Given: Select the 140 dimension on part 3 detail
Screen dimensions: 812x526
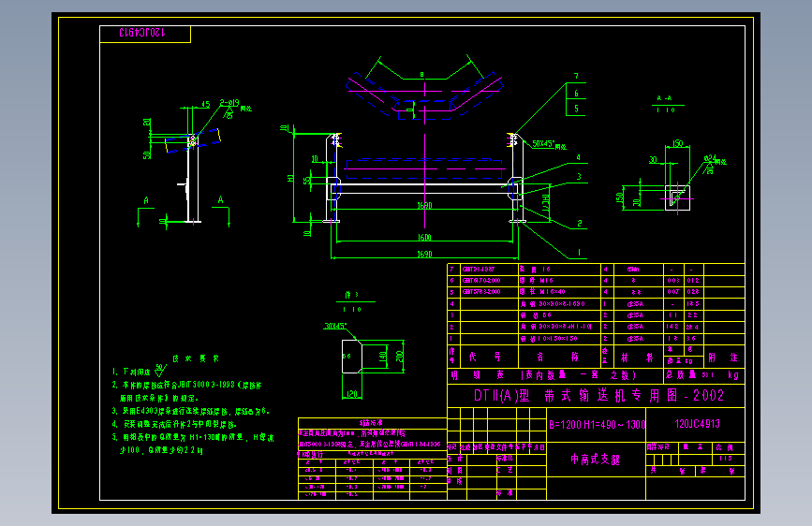Looking at the screenshot, I should (x=383, y=357).
